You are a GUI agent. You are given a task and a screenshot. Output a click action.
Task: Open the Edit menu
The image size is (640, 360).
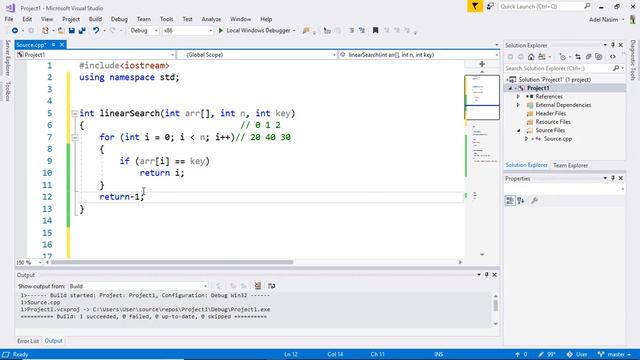27,19
